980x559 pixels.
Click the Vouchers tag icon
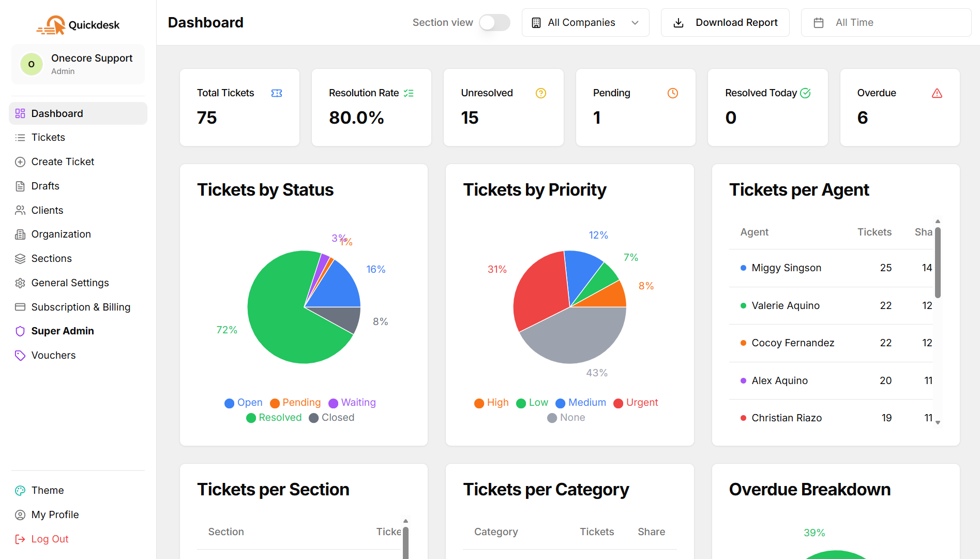pyautogui.click(x=20, y=356)
